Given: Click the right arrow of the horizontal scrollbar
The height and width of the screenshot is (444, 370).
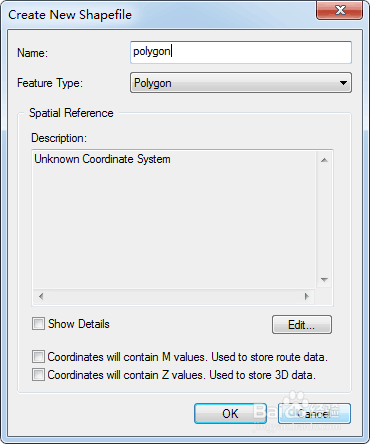Looking at the screenshot, I should pyautogui.click(x=307, y=296).
